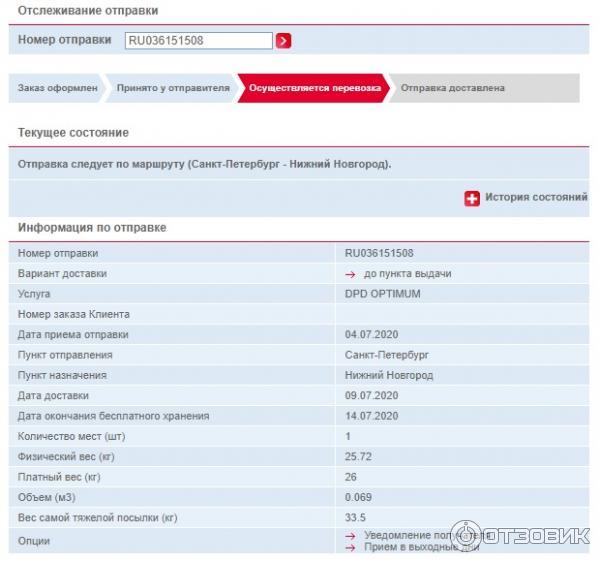The width and height of the screenshot is (600, 562).
Task: Click the 'Опции' row label
Action: (34, 541)
